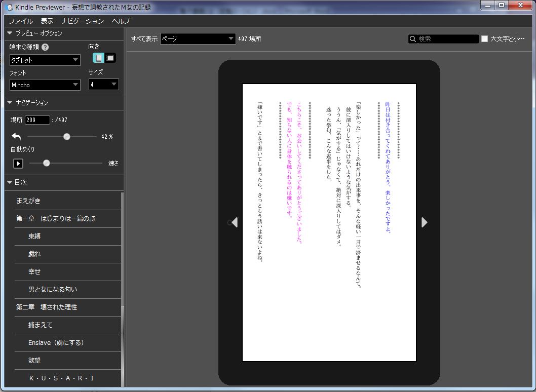Click the device type help question-mark icon
536x392 pixels.
(45, 47)
